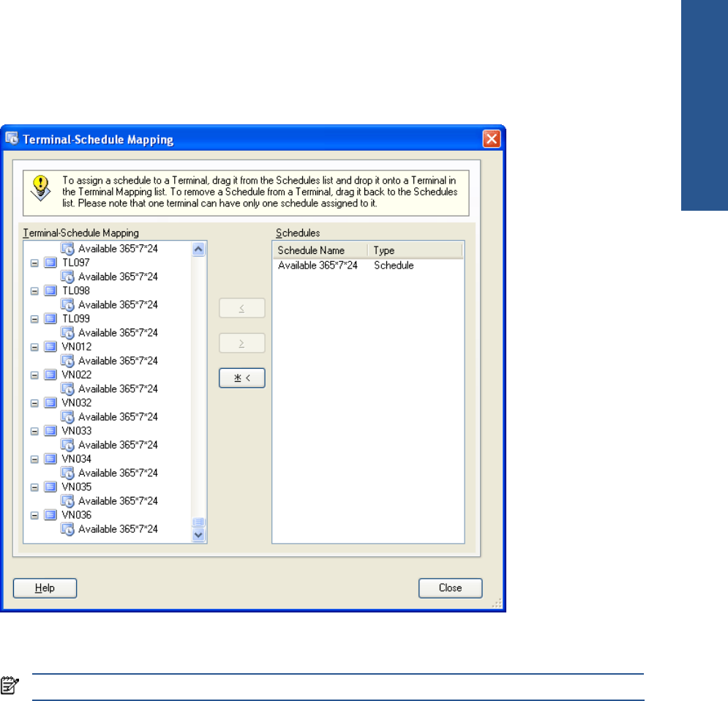
Task: Click the Close button
Action: point(451,588)
